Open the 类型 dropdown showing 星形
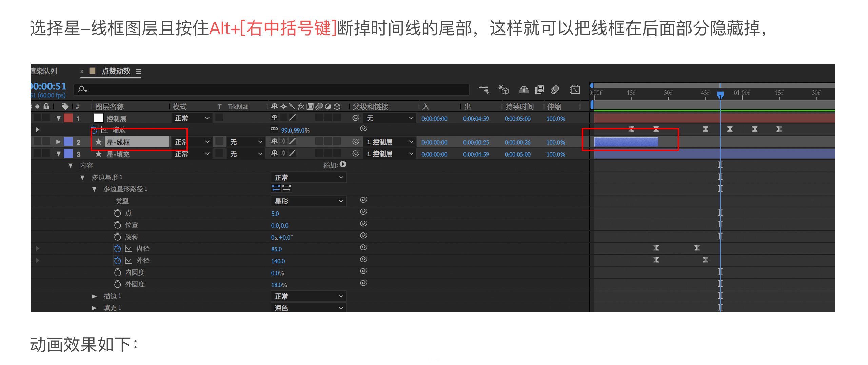Screen dimensions: 868x365 pyautogui.click(x=308, y=201)
